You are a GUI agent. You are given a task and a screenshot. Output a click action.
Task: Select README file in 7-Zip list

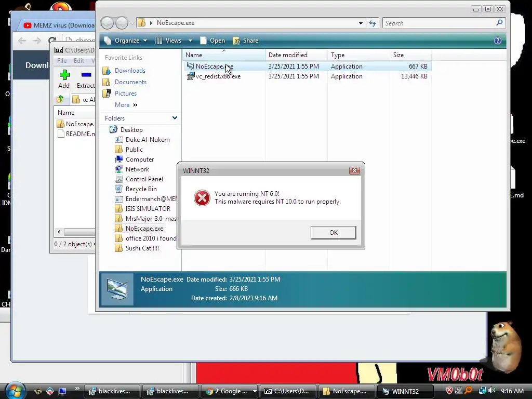click(76, 134)
